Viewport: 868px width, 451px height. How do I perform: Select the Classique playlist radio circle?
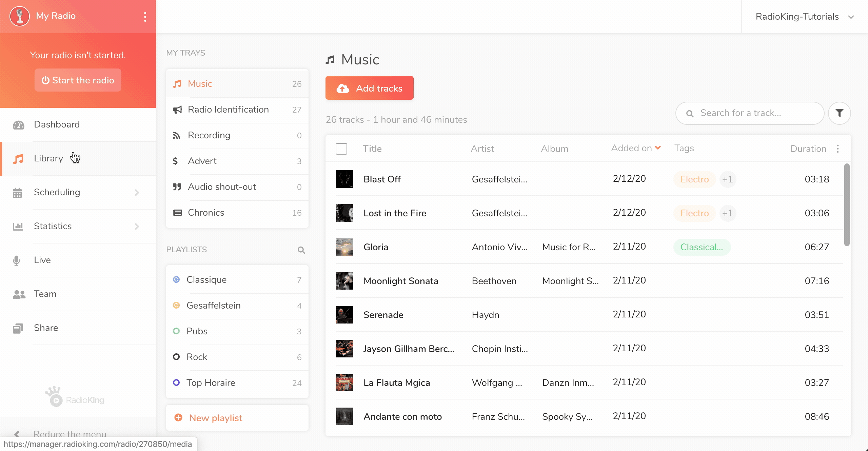pyautogui.click(x=176, y=280)
